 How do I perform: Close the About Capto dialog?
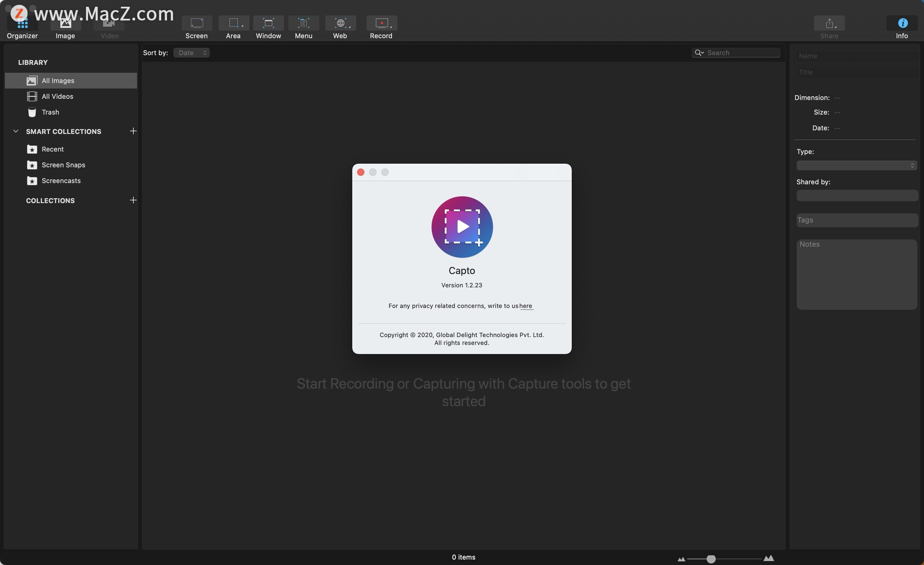pos(360,172)
